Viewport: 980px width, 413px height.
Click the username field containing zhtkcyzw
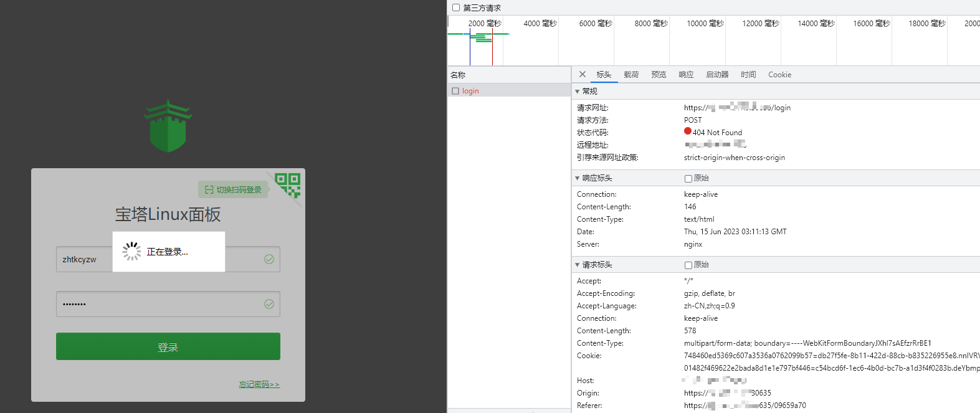[168, 259]
